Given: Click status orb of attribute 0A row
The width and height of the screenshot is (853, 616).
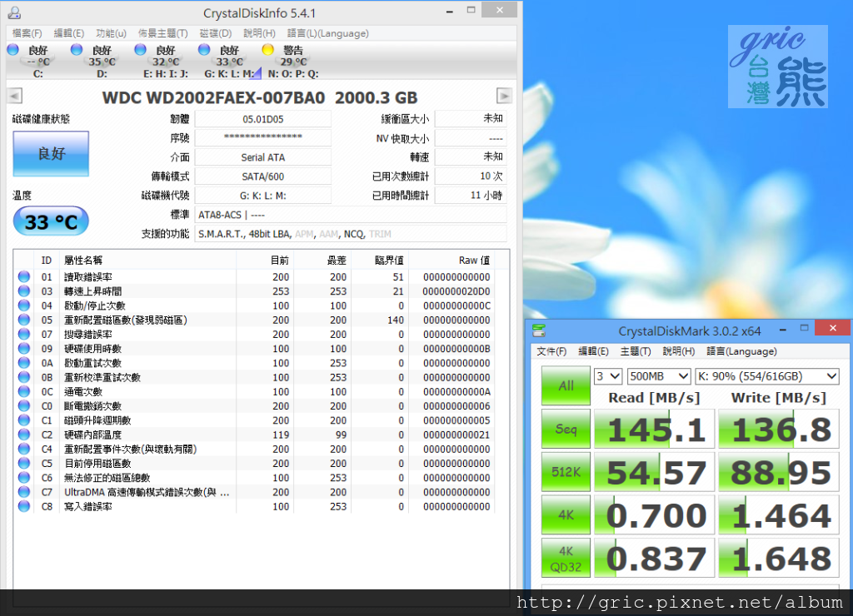Looking at the screenshot, I should click(24, 363).
